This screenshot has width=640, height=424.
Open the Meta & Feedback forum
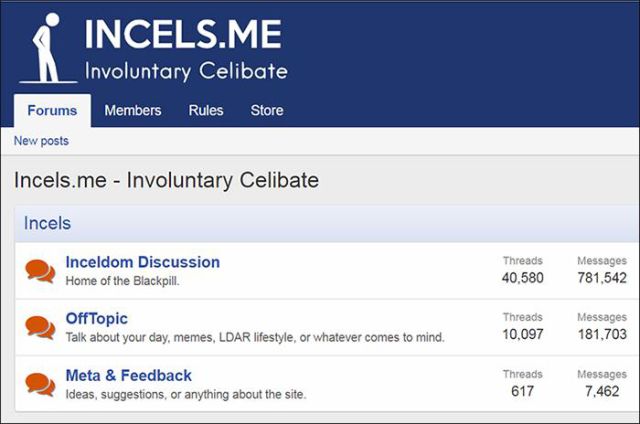click(129, 375)
